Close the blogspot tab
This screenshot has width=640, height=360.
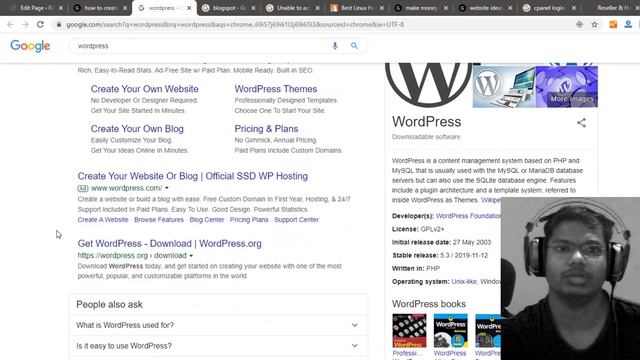(253, 8)
